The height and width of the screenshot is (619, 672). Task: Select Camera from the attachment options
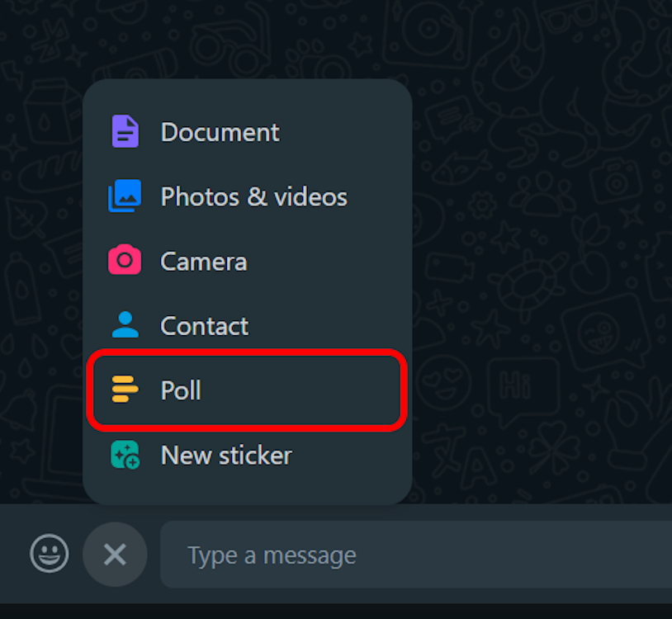(x=203, y=261)
